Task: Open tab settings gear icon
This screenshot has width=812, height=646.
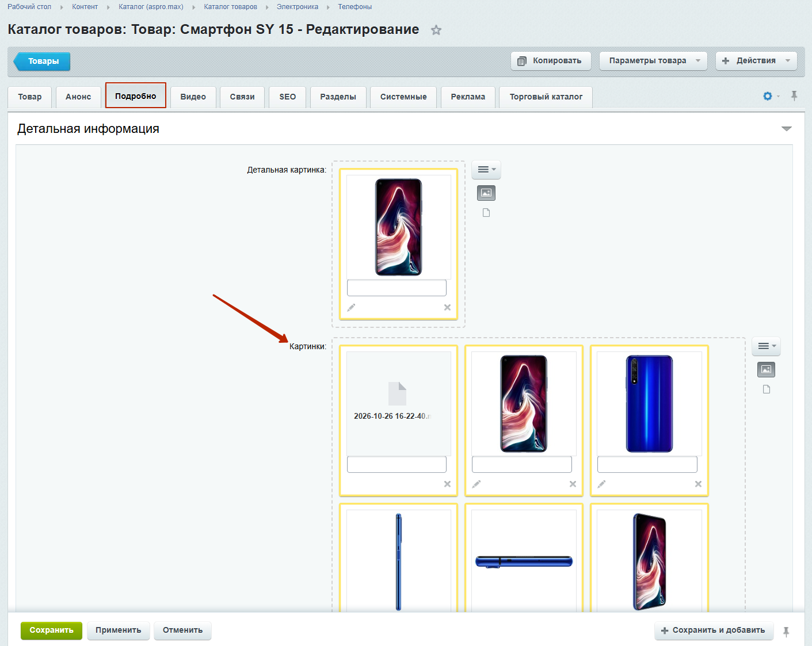Action: [x=768, y=96]
